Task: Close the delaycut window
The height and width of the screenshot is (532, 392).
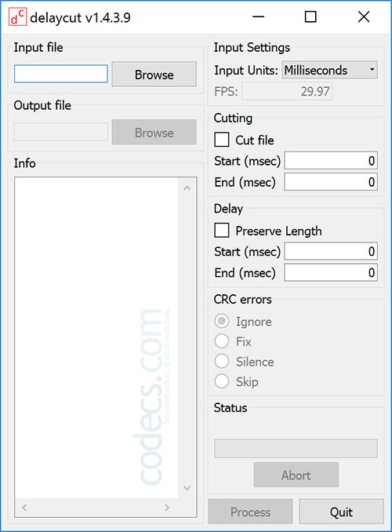Action: [364, 16]
